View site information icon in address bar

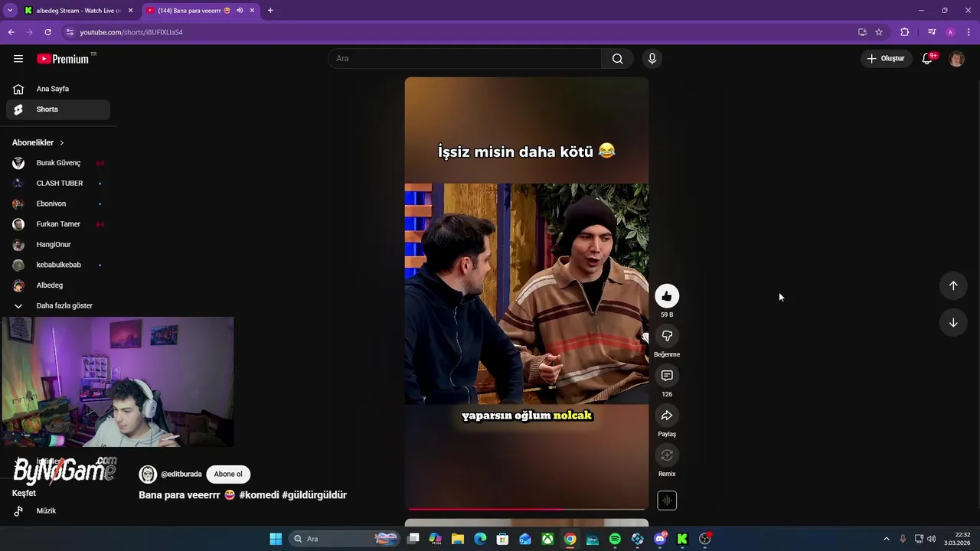70,32
